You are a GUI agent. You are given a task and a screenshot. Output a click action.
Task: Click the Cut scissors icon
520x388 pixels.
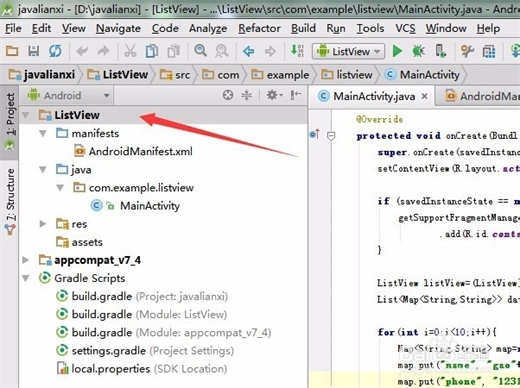pyautogui.click(x=130, y=51)
